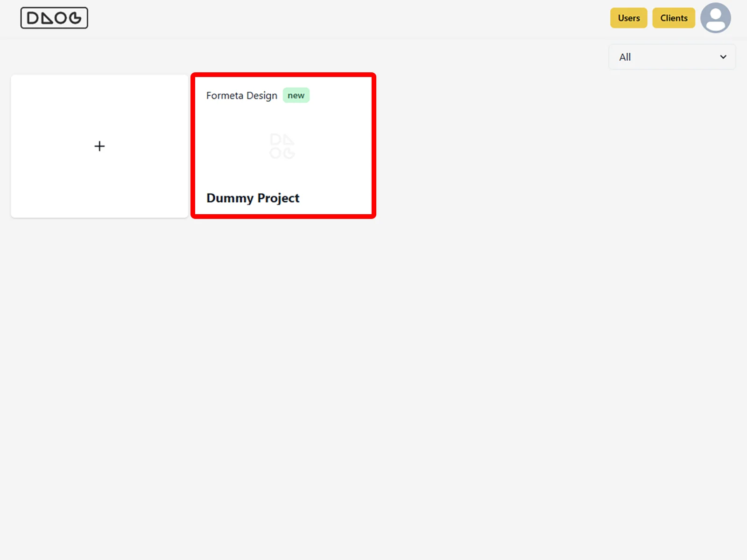The image size is (747, 560).
Task: Click the DAOG logo in the header
Action: (x=54, y=18)
